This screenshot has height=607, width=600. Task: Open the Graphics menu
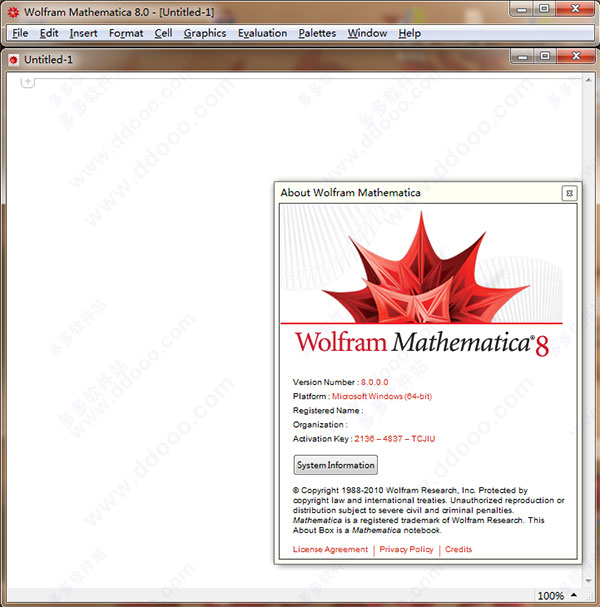click(205, 33)
